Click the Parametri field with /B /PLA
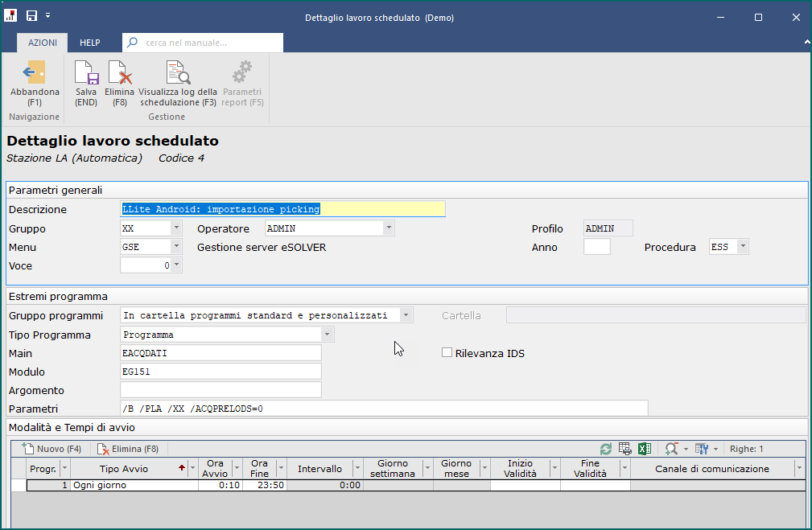The height and width of the screenshot is (530, 812). tap(384, 409)
